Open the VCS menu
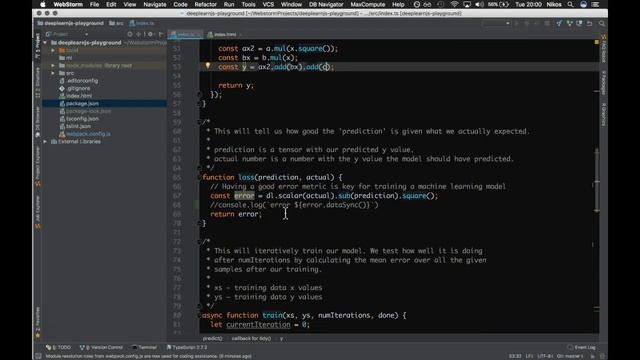This screenshot has height=360, width=640. [x=268, y=4]
